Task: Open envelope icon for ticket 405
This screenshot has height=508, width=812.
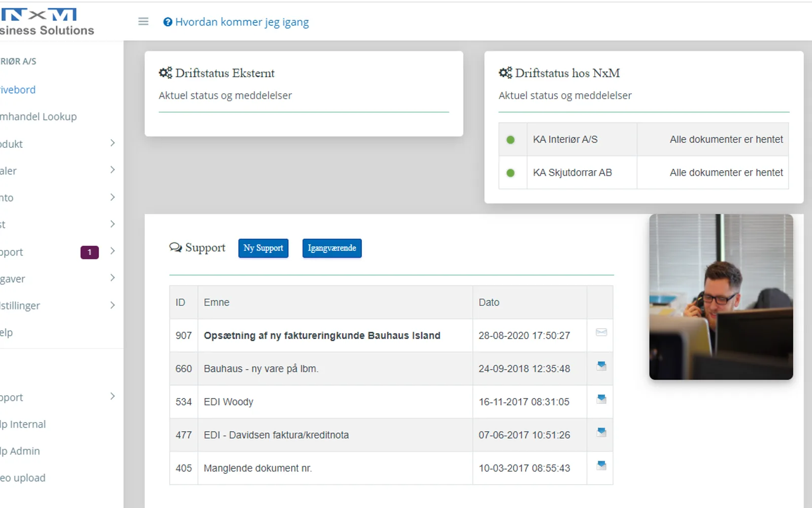Action: pyautogui.click(x=601, y=465)
